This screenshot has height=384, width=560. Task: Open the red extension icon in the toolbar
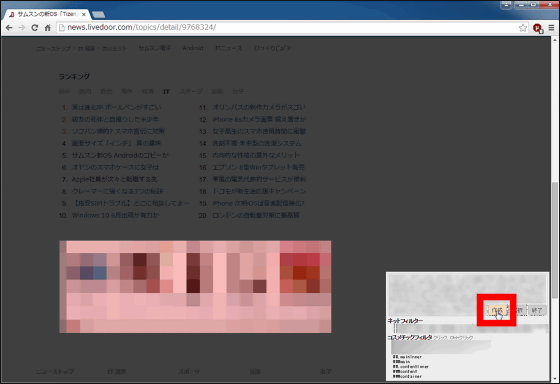click(x=538, y=28)
